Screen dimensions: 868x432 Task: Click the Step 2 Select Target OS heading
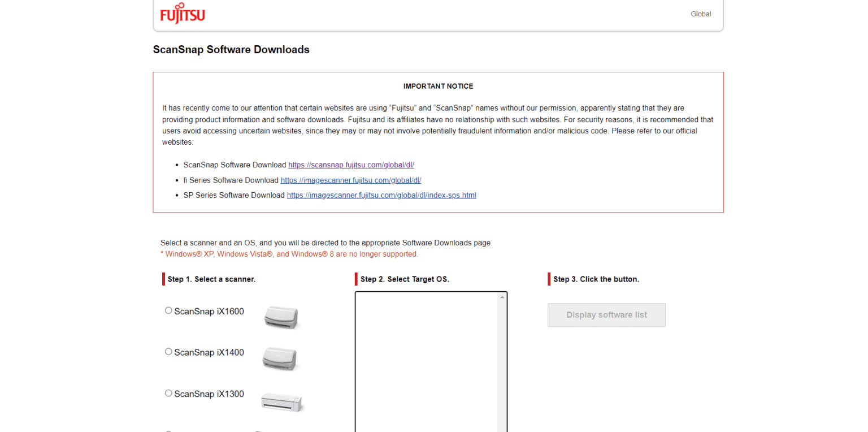click(x=405, y=279)
